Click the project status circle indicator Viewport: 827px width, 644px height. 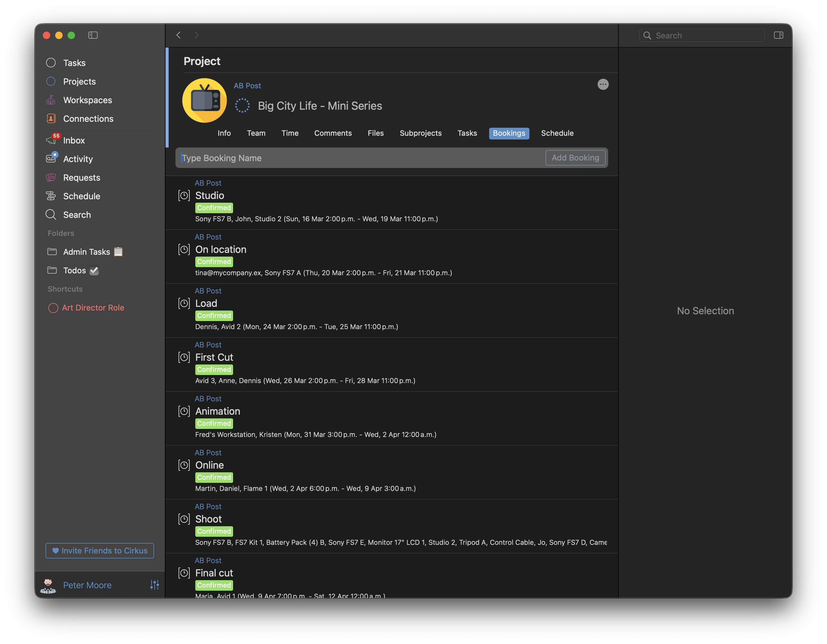point(242,106)
